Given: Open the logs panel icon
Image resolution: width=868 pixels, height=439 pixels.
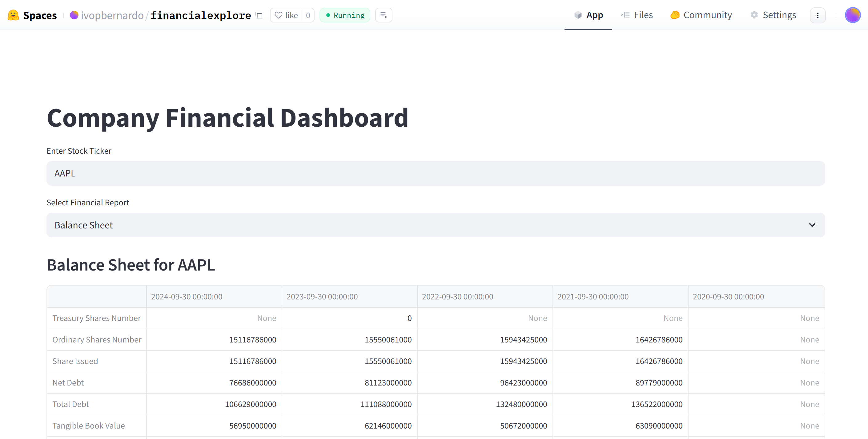Looking at the screenshot, I should point(384,15).
